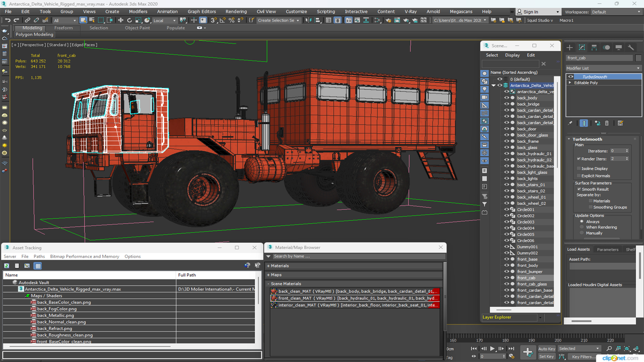Toggle the Angle Snap icon
Image resolution: width=644 pixels, height=362 pixels.
coord(222,20)
